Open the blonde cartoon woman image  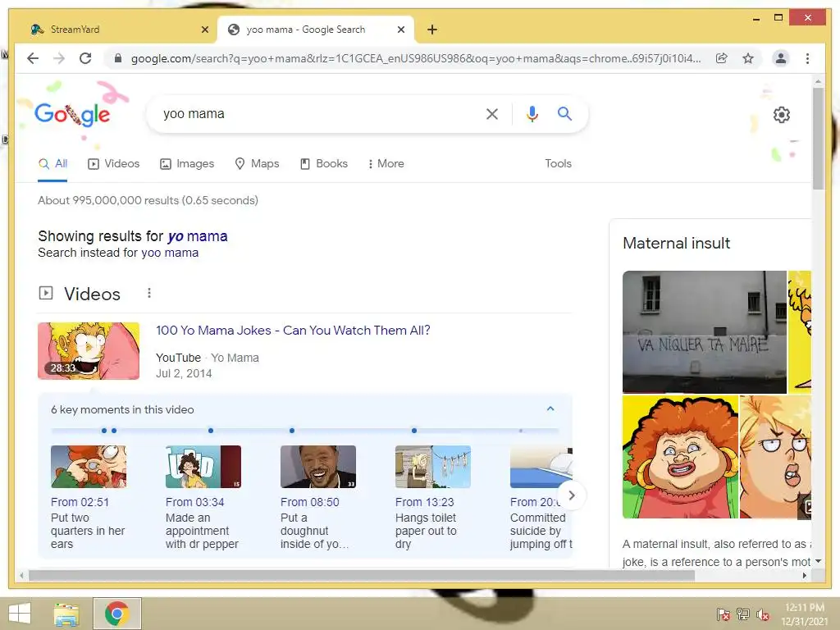(x=775, y=457)
